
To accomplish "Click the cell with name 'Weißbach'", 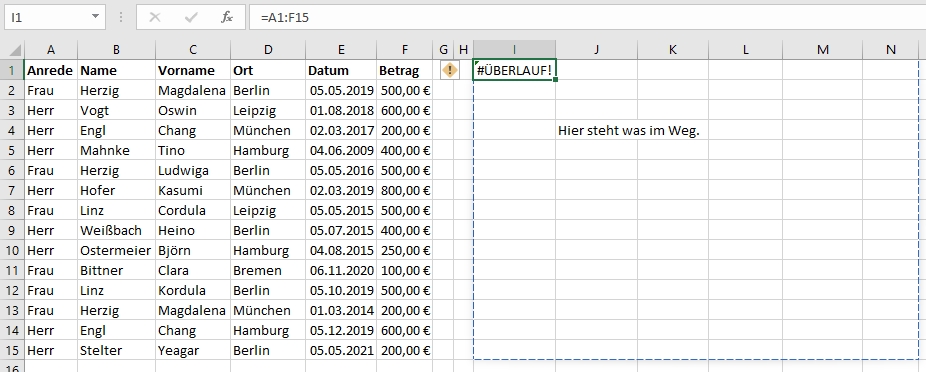I will point(116,230).
